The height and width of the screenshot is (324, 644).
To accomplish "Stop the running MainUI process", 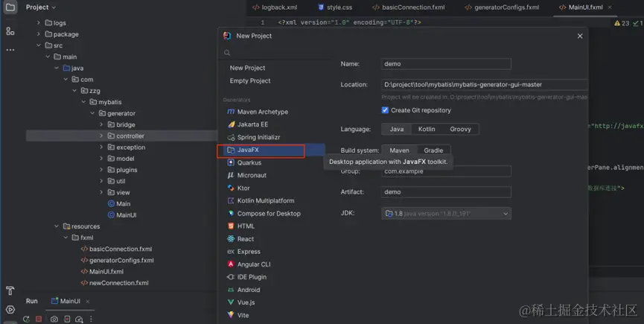I will 39,319.
